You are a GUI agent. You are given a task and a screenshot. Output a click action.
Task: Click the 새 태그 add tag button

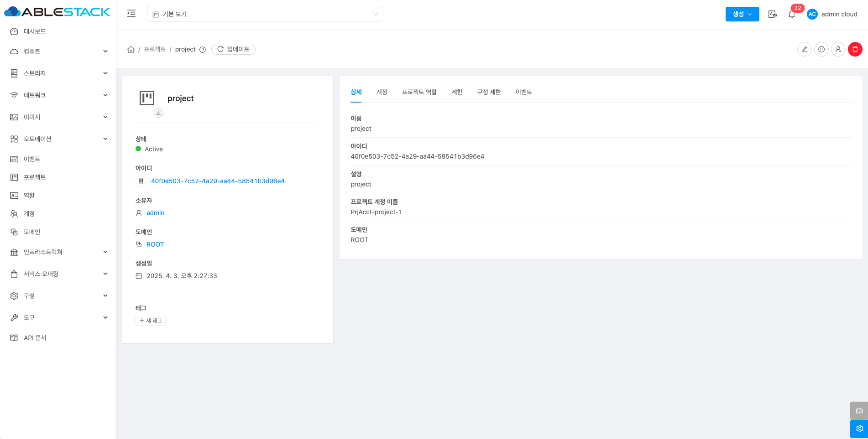(x=151, y=321)
